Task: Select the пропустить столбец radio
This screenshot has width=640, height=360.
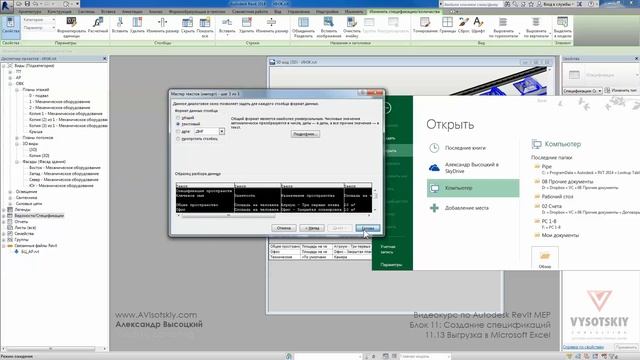Action: coord(178,139)
